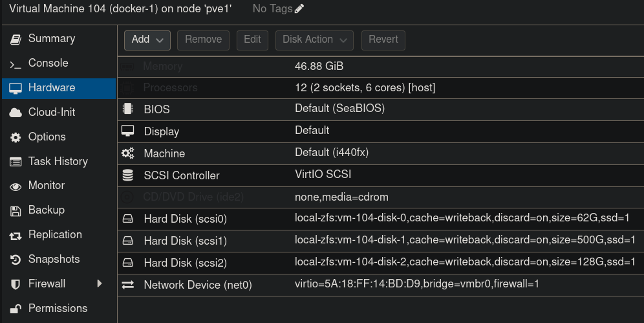Open the Summary tab
The height and width of the screenshot is (323, 644).
51,39
